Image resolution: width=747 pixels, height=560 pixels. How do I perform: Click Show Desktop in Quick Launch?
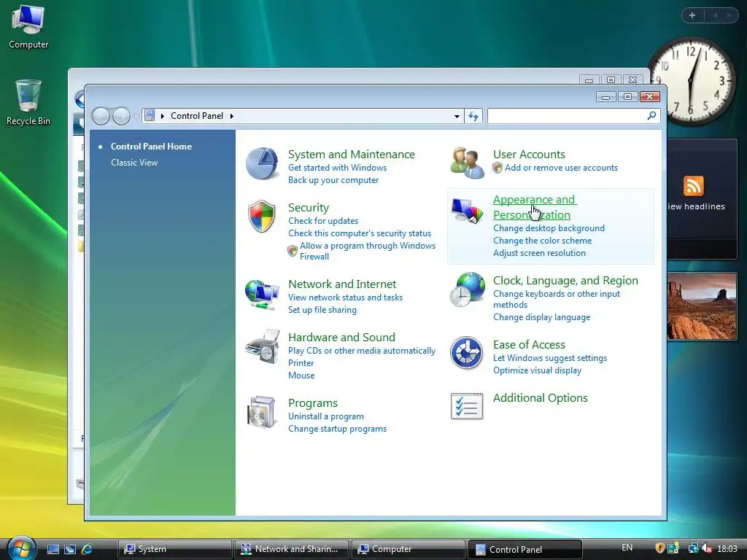(53, 550)
